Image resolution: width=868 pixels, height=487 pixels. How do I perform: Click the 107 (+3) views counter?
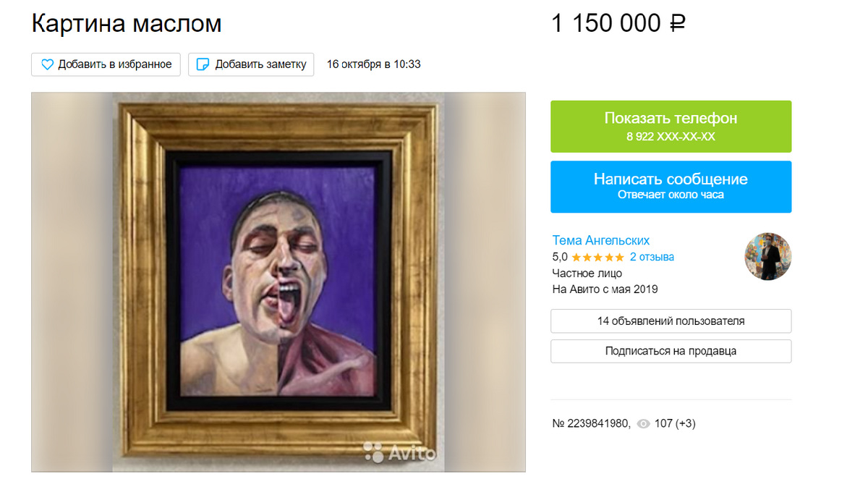click(x=675, y=424)
